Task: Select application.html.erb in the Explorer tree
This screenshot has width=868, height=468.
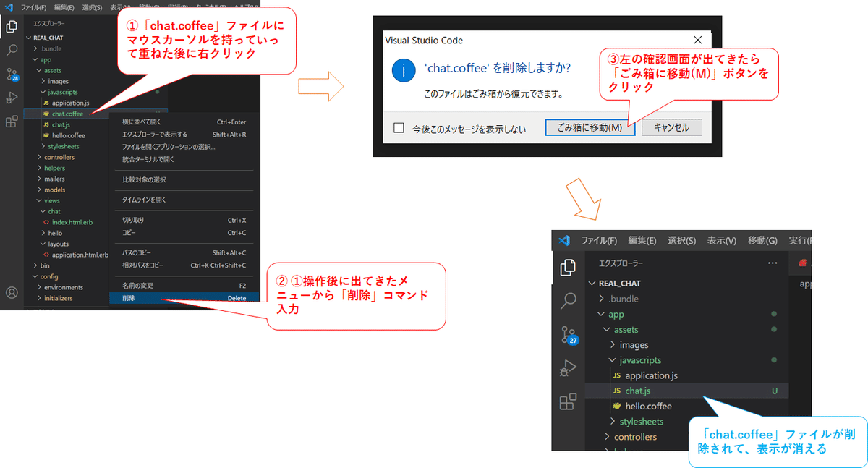Action: point(80,255)
